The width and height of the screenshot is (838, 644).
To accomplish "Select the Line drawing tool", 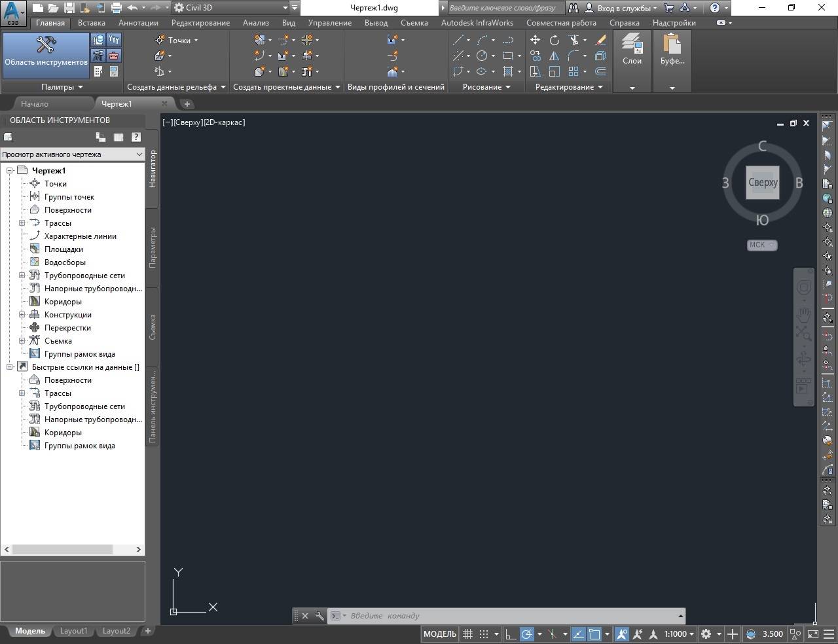I will pos(458,40).
